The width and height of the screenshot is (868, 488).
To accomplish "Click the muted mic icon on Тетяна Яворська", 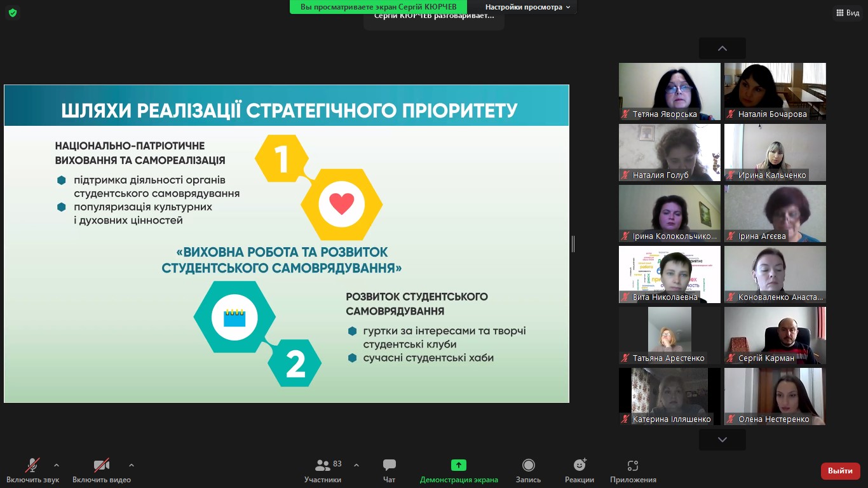I will [x=626, y=114].
